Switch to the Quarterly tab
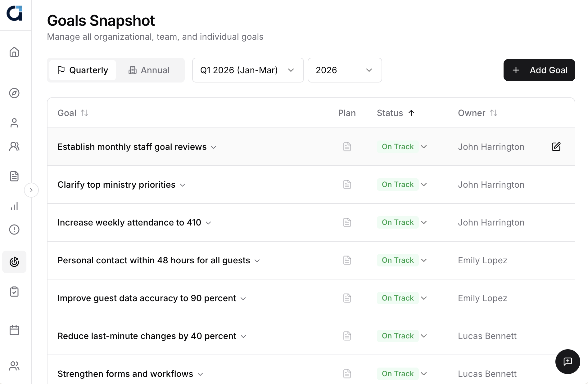This screenshot has height=384, width=588. point(83,70)
